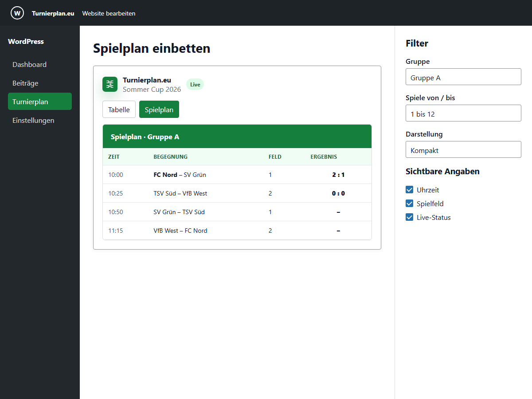Open the Gruppe dropdown showing Gruppe A
Screen dimensions: 532x399
tap(463, 77)
